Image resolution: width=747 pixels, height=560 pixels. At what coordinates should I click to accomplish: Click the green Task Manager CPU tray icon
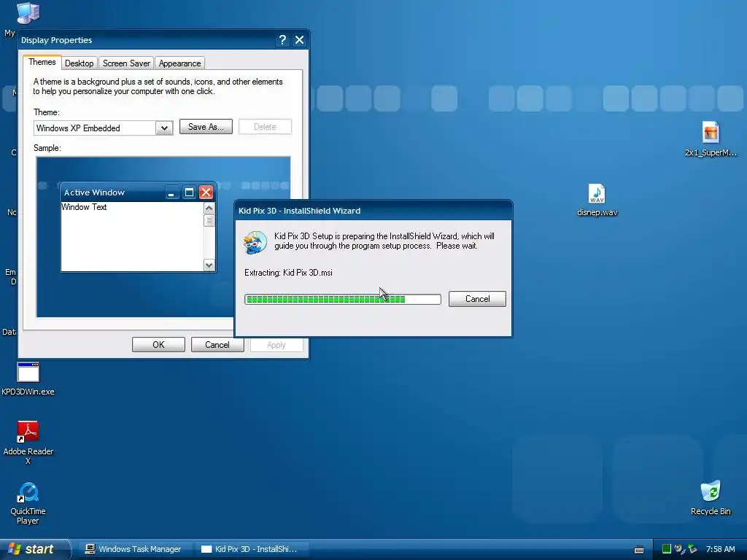pyautogui.click(x=667, y=549)
